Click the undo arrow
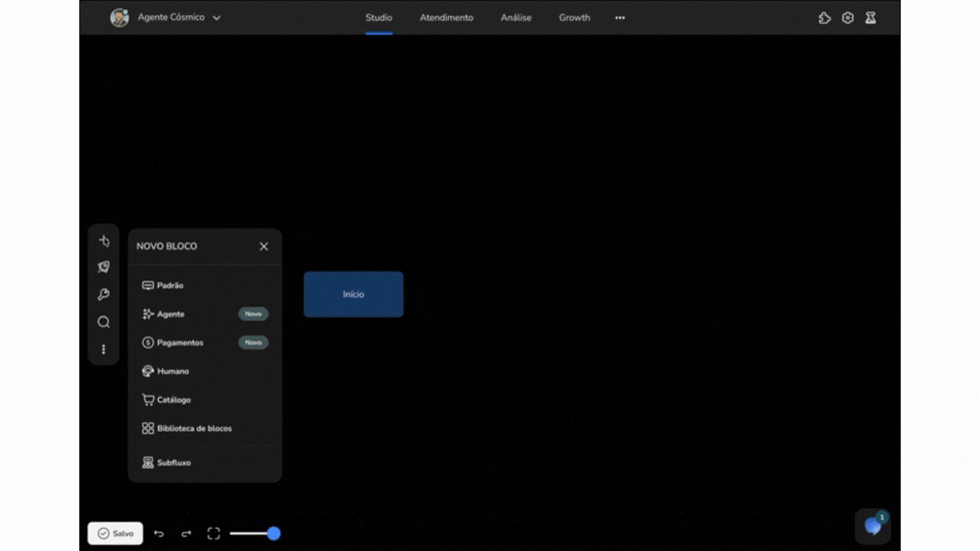 coord(159,534)
